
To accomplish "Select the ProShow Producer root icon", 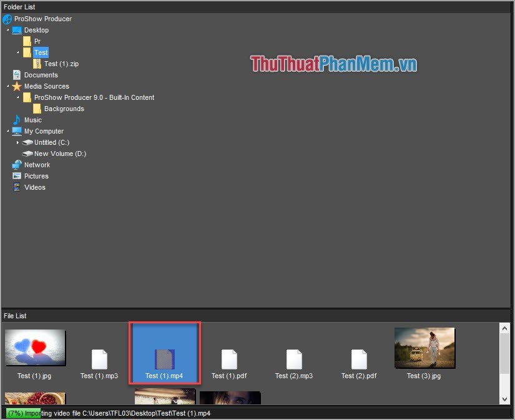I will tap(7, 19).
